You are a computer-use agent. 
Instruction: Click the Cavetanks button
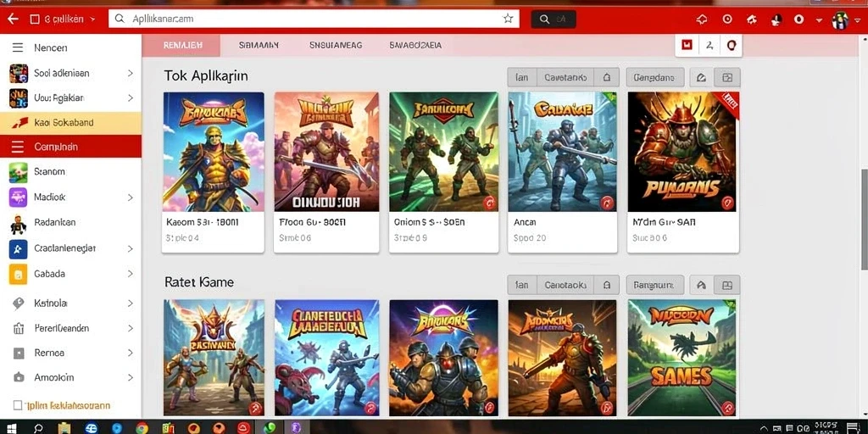click(565, 77)
